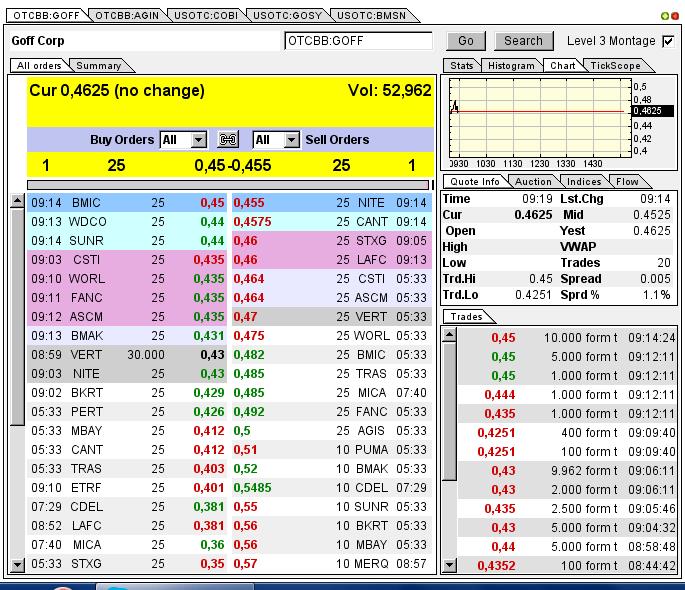This screenshot has width=685, height=590.
Task: Switch to the OTCBB:AGIN tab
Action: [127, 15]
